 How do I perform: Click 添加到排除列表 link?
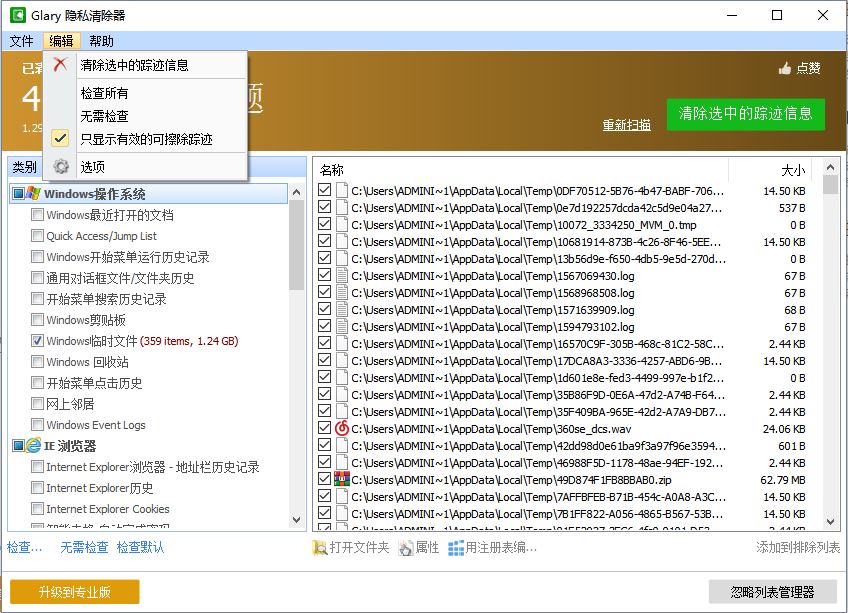(798, 548)
